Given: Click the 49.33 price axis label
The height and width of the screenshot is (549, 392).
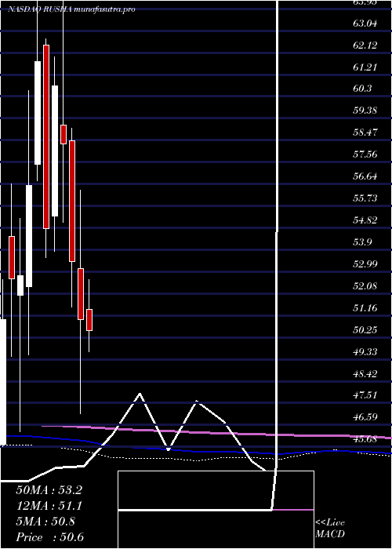Looking at the screenshot, I should (365, 351).
